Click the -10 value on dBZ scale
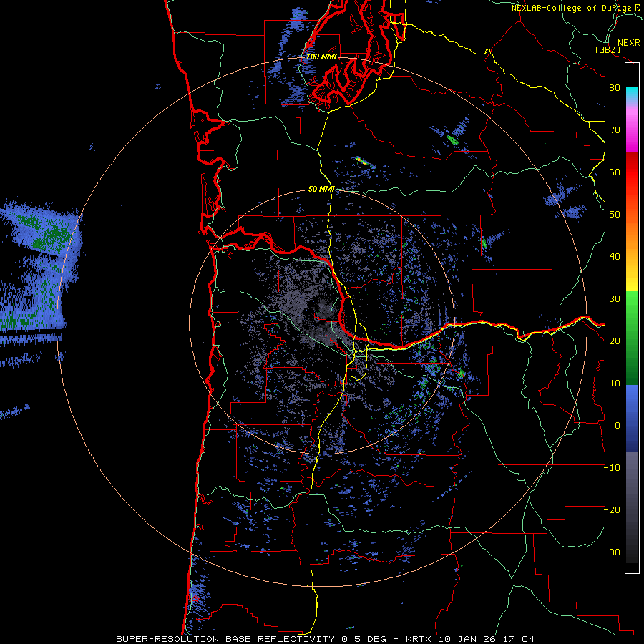644x644 pixels. (x=612, y=468)
